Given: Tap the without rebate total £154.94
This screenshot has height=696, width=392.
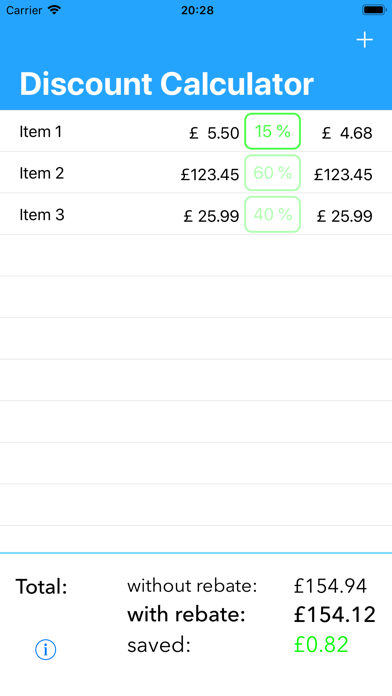Looking at the screenshot, I should click(330, 586).
